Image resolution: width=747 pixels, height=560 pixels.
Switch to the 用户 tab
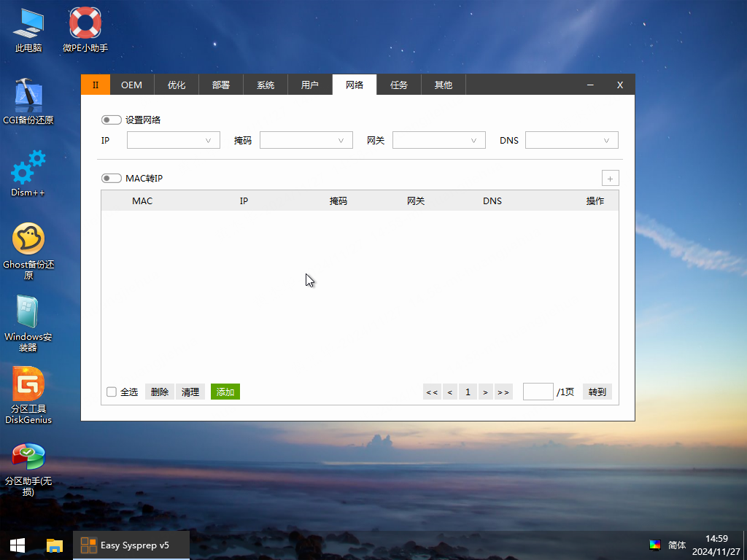point(309,85)
